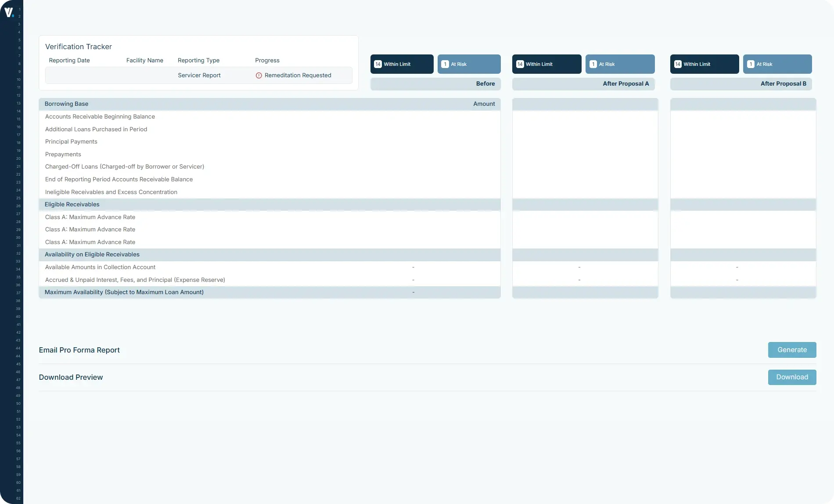Toggle the Within Limit filter under Before
This screenshot has width=834, height=504.
401,64
